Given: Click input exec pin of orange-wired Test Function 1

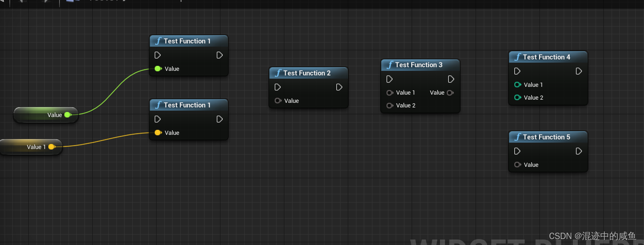Looking at the screenshot, I should [x=157, y=119].
